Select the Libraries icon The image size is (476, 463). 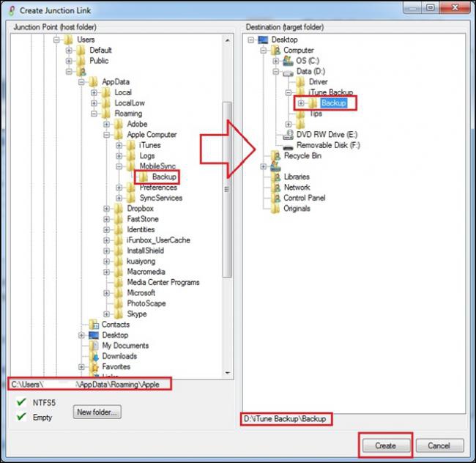275,177
